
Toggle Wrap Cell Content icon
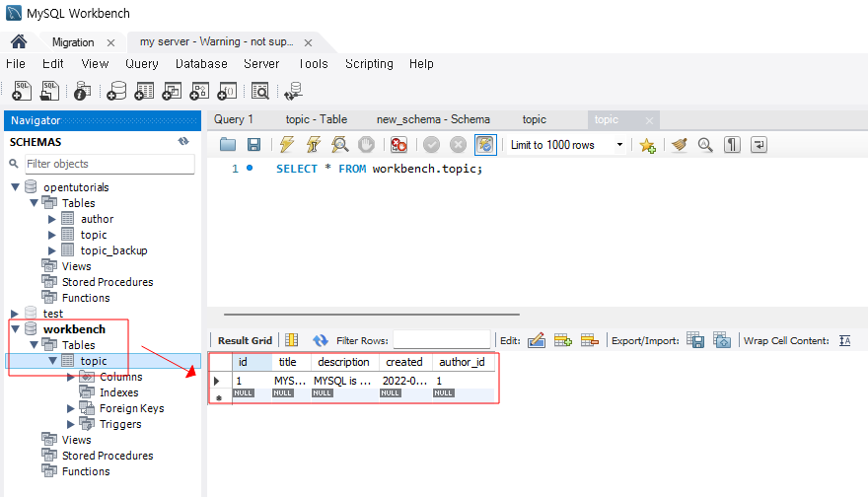click(x=844, y=341)
